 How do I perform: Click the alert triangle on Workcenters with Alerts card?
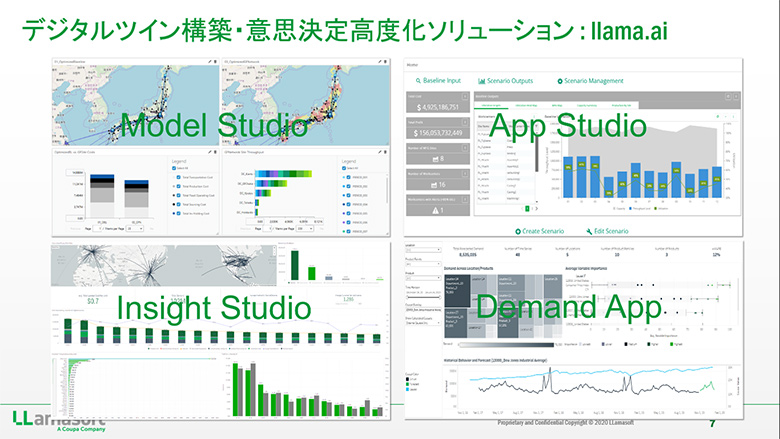click(435, 210)
